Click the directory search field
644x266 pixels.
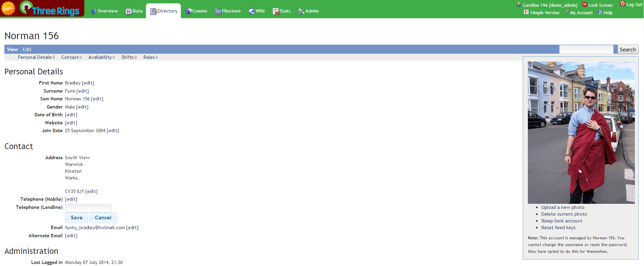586,49
